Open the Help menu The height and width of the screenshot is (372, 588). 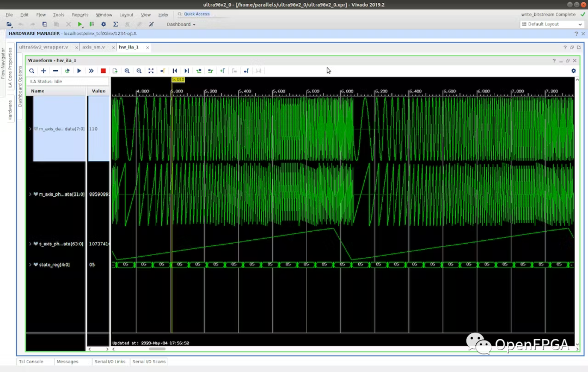(163, 15)
